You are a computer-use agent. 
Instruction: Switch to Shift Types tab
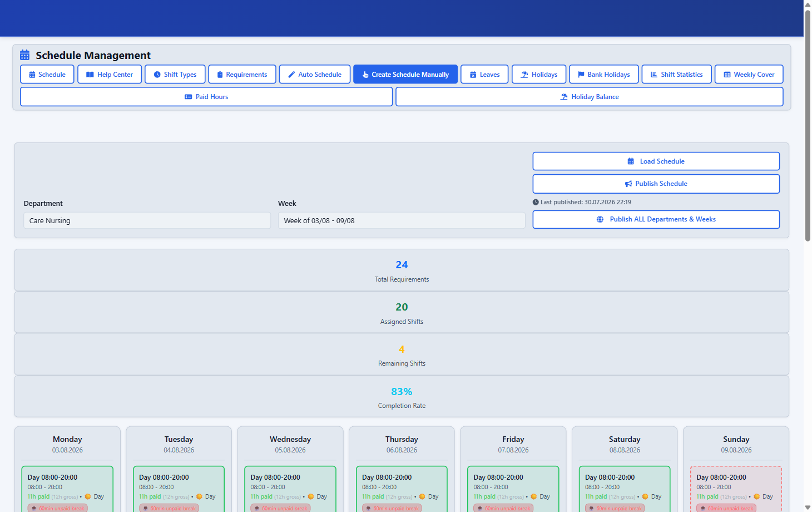click(175, 74)
